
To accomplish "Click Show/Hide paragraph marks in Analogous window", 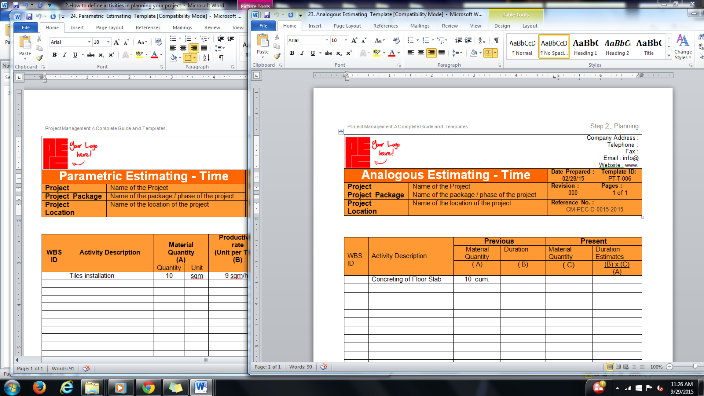I will (x=496, y=40).
